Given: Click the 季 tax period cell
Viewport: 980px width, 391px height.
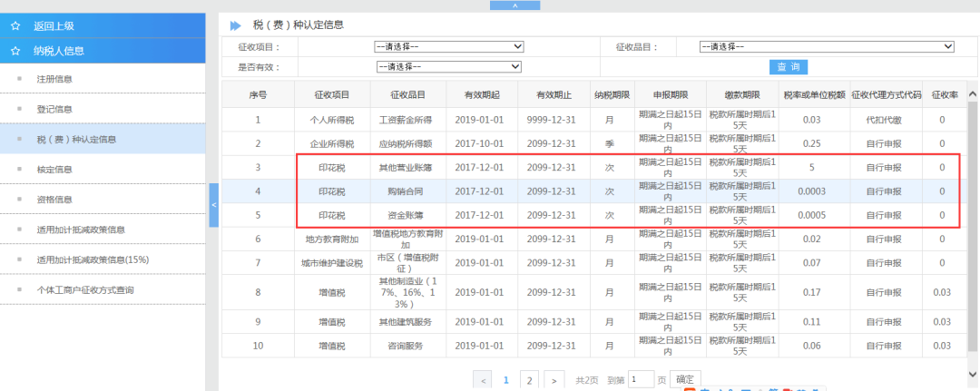Looking at the screenshot, I should [612, 143].
